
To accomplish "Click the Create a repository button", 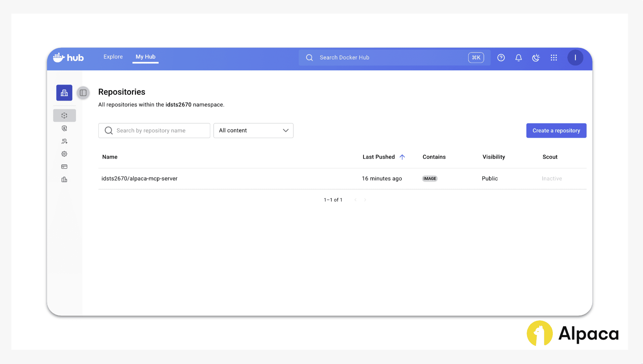I will (556, 130).
